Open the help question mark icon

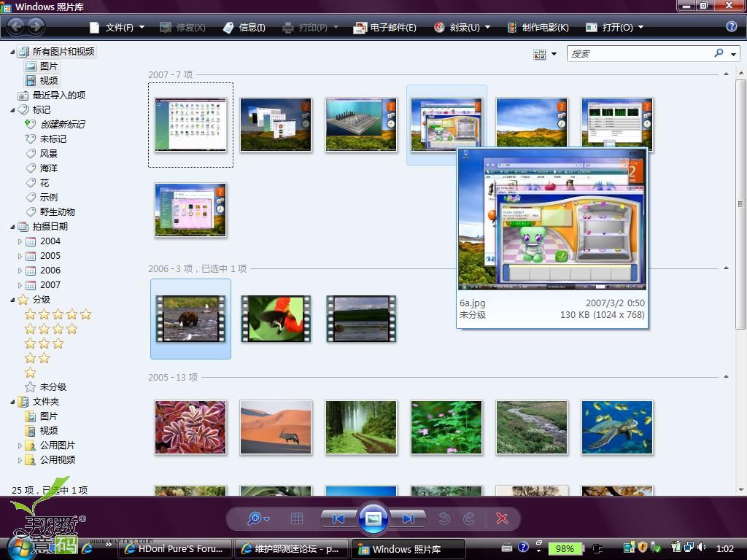tap(732, 27)
